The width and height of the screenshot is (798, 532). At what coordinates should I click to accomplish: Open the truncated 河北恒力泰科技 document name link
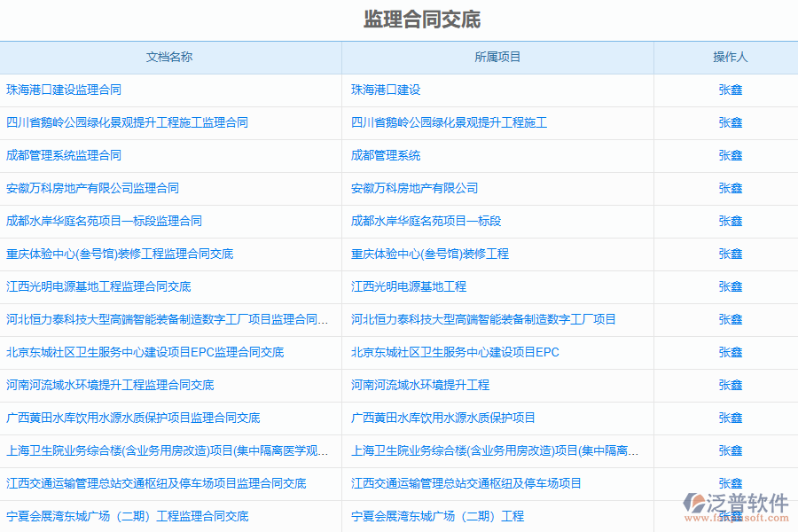(167, 319)
